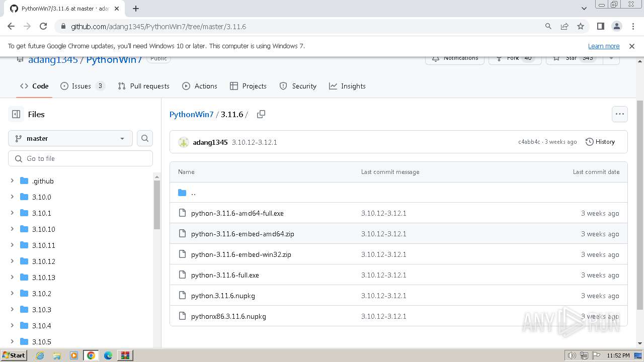The height and width of the screenshot is (362, 644).
Task: Expand the .github folder in tree
Action: pyautogui.click(x=12, y=181)
